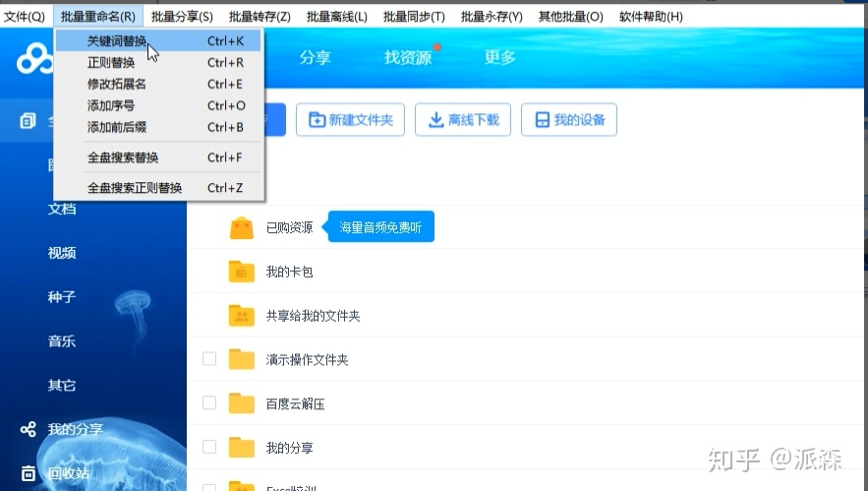
Task: Choose 添加序号 from the menu
Action: click(158, 105)
